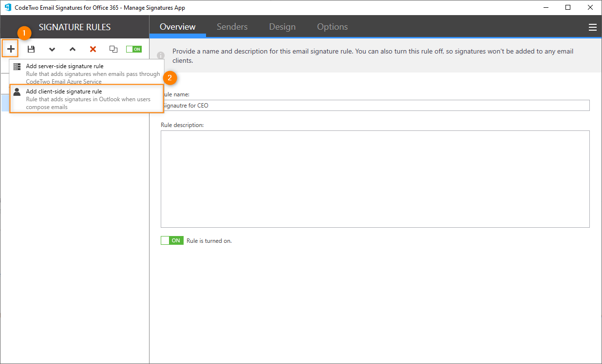The width and height of the screenshot is (602, 364).
Task: Open the Design tab
Action: click(x=282, y=27)
